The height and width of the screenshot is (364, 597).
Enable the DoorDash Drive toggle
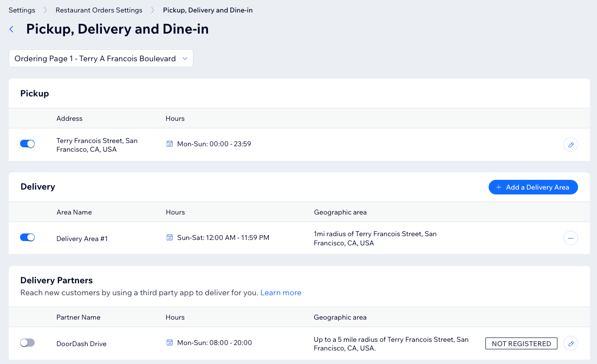pos(27,343)
